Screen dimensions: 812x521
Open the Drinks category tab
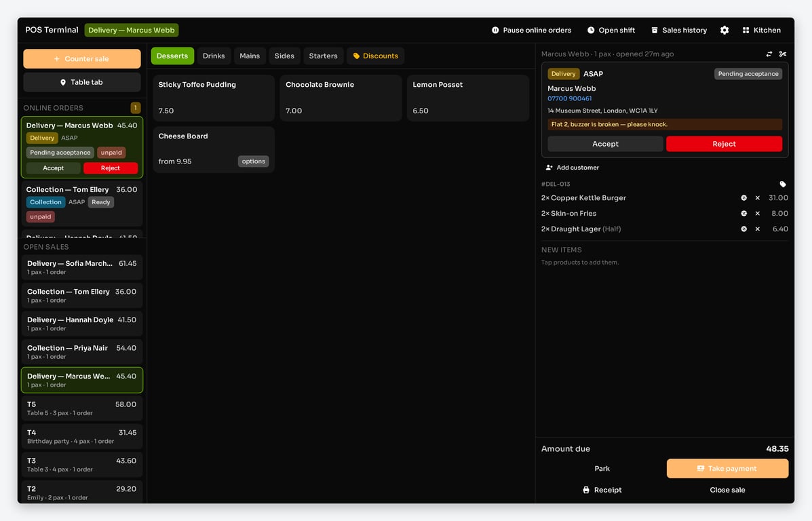click(214, 56)
